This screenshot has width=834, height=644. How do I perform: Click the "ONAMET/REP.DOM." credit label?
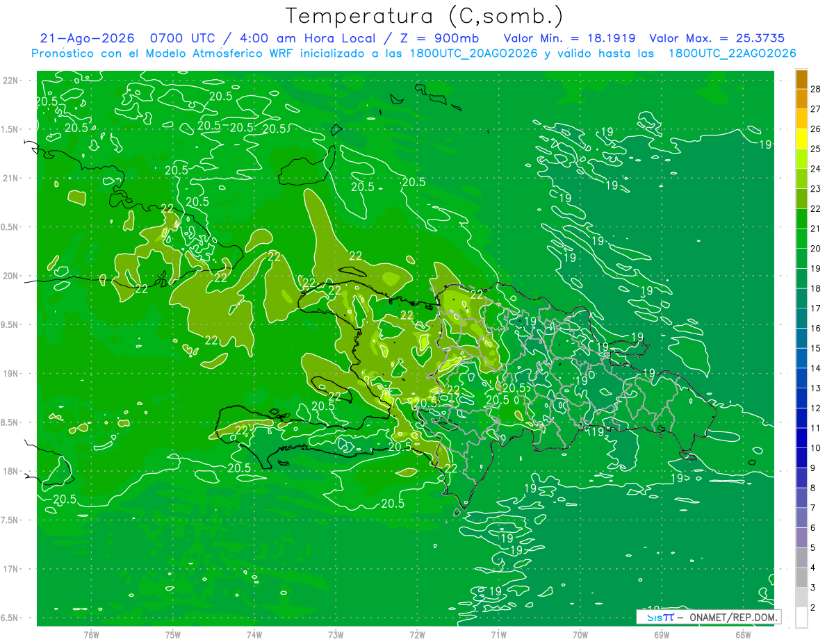click(x=733, y=617)
